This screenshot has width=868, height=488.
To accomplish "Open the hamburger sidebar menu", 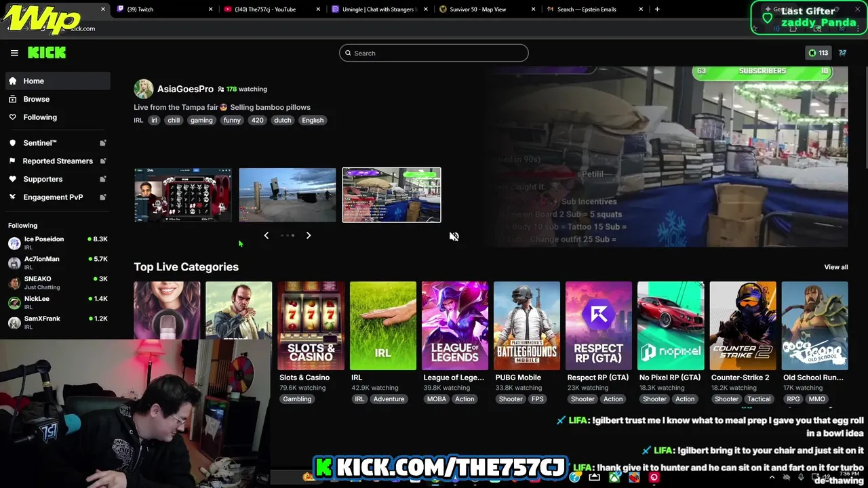I will pyautogui.click(x=14, y=53).
